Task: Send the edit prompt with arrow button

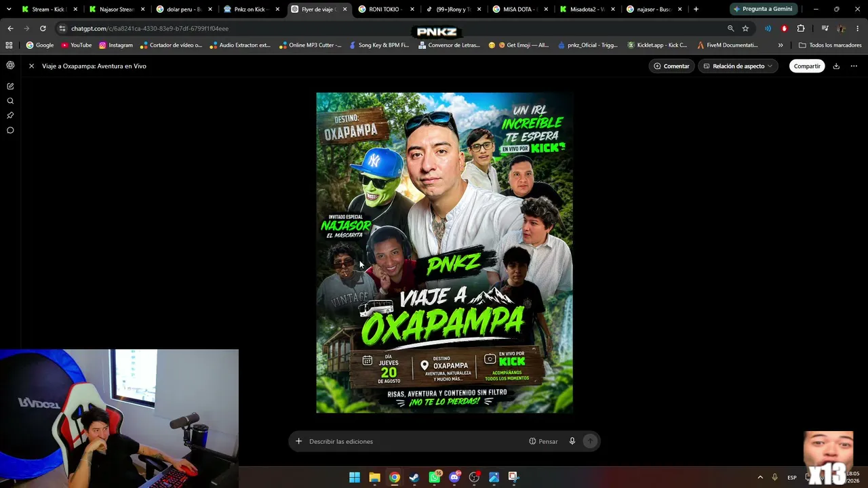Action: (590, 441)
